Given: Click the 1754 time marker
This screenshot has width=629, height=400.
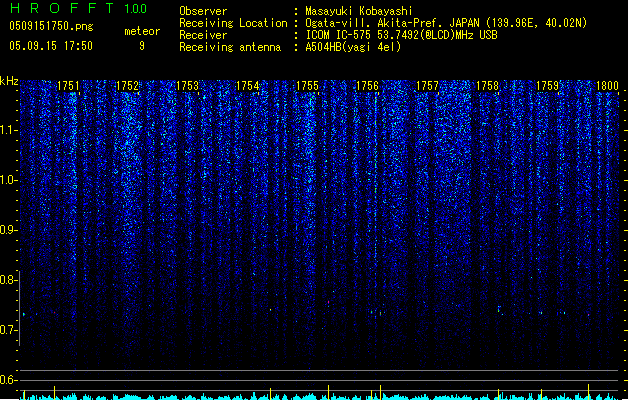Looking at the screenshot, I should pyautogui.click(x=248, y=86).
